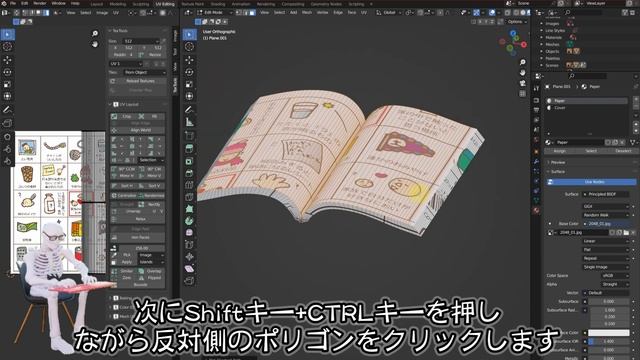Click the open image folder icon
This screenshot has width=640, height=360.
(x=626, y=232)
